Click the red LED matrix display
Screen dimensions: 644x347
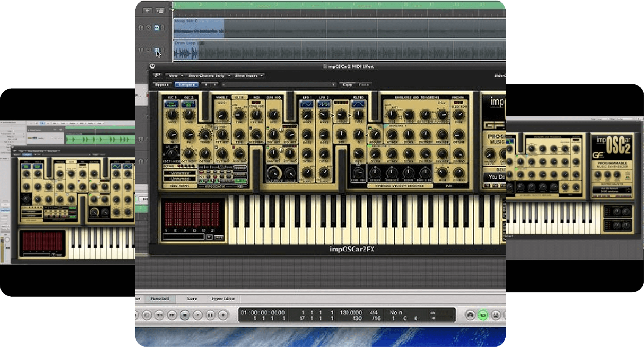click(192, 214)
